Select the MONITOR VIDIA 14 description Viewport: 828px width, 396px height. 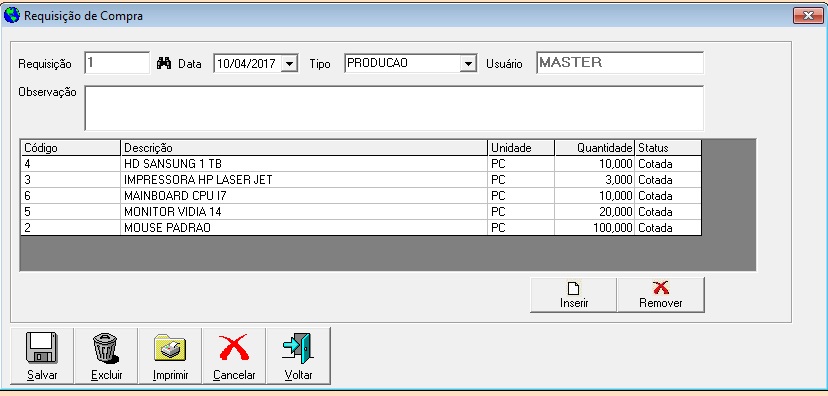pyautogui.click(x=304, y=212)
